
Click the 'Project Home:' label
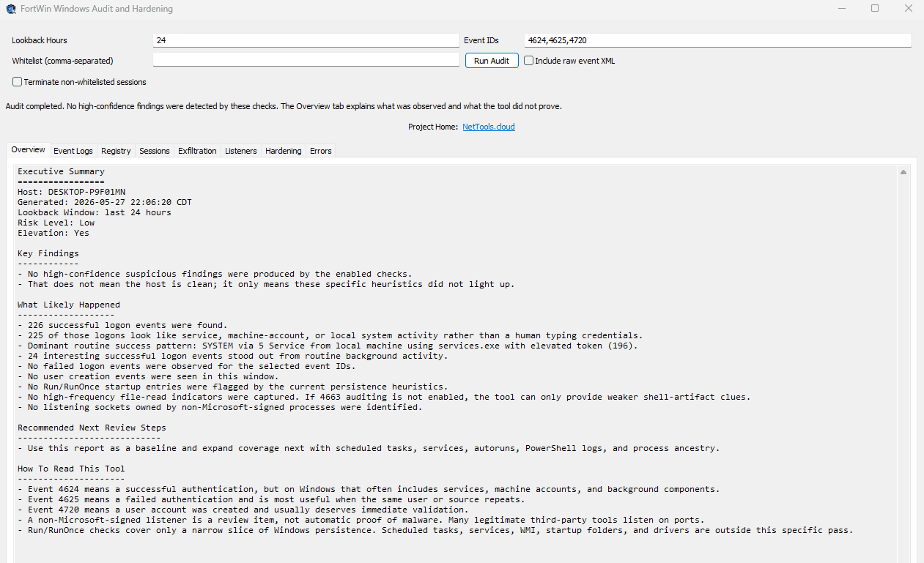click(x=433, y=127)
